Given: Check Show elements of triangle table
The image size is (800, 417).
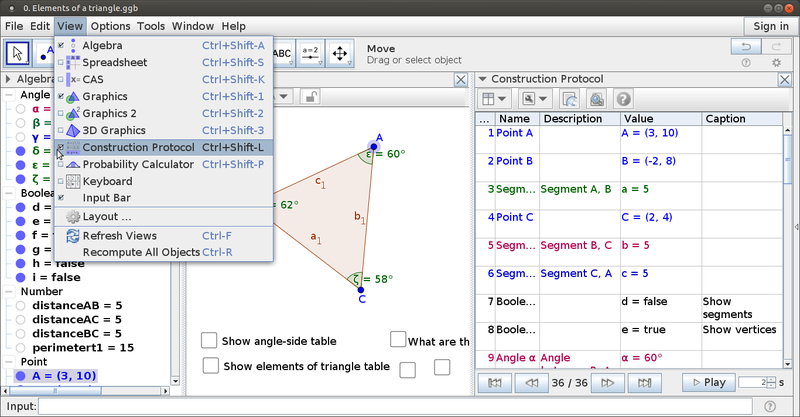Looking at the screenshot, I should 211,365.
